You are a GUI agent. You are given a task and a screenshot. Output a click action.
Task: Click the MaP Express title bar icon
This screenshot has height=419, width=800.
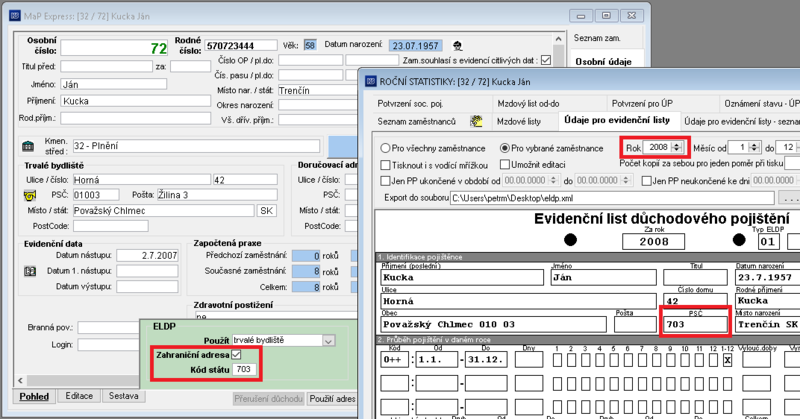[15, 16]
